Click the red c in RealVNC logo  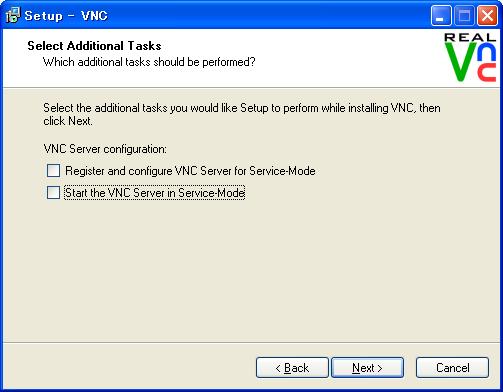(486, 72)
